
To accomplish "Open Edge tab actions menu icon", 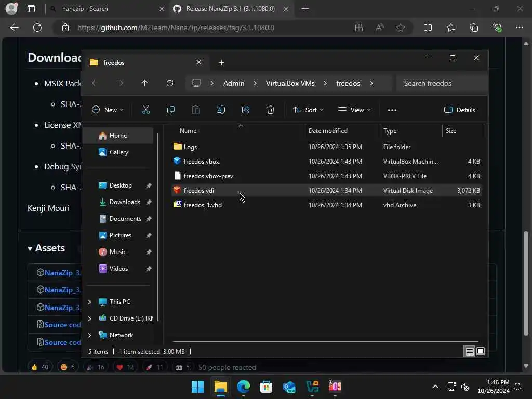I will coord(31,9).
